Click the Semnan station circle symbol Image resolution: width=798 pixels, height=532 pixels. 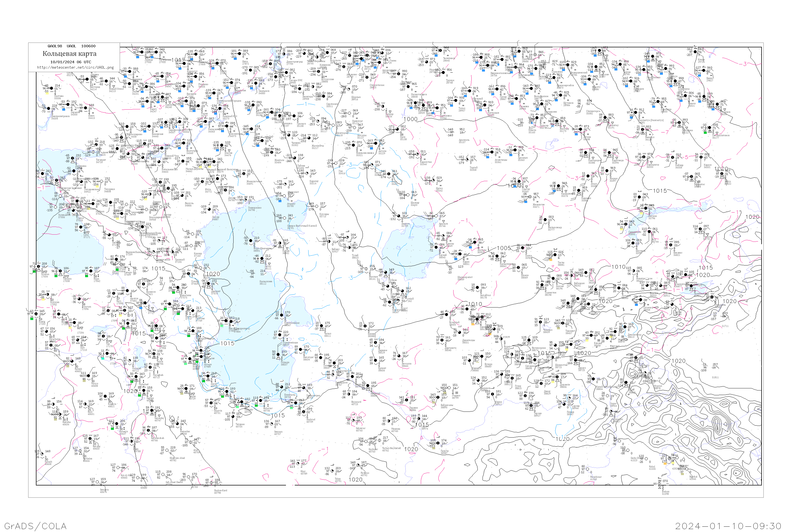point(272,424)
